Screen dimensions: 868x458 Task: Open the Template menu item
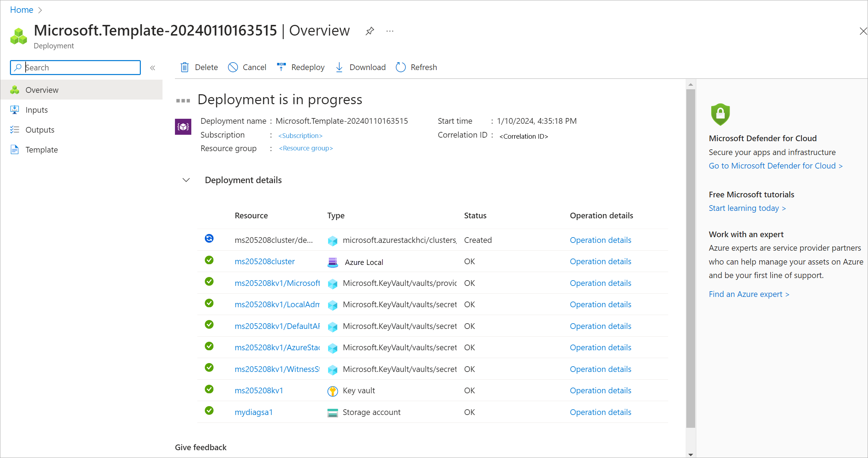41,150
